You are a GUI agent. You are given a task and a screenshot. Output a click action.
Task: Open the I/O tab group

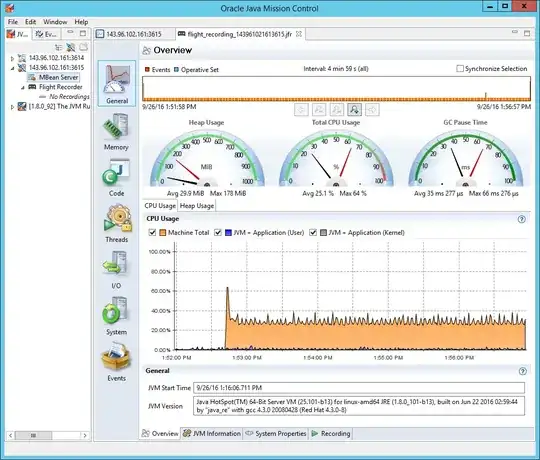pos(116,270)
